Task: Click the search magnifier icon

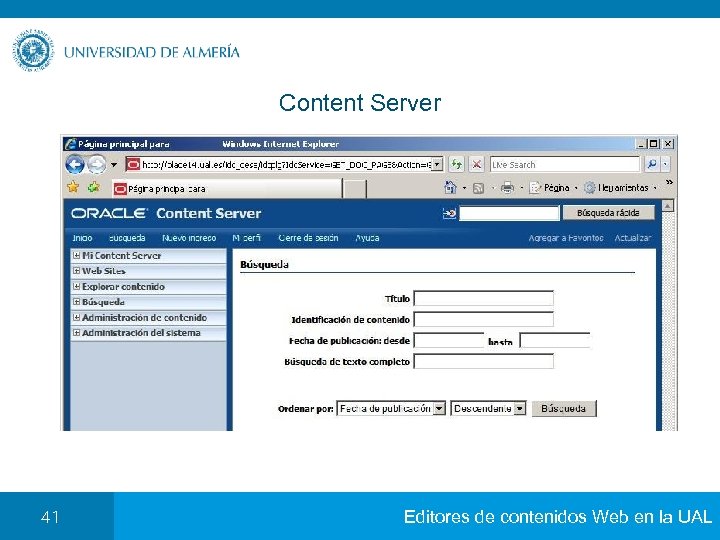Action: (652, 164)
